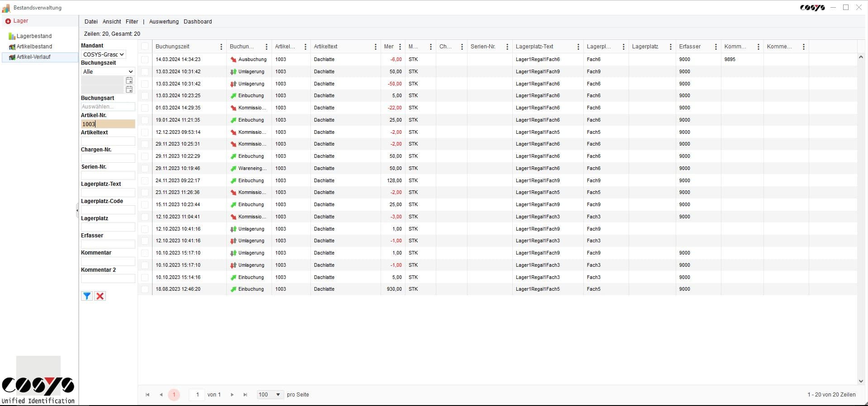Open the lower Buchungszeit calendar picker

coord(129,89)
